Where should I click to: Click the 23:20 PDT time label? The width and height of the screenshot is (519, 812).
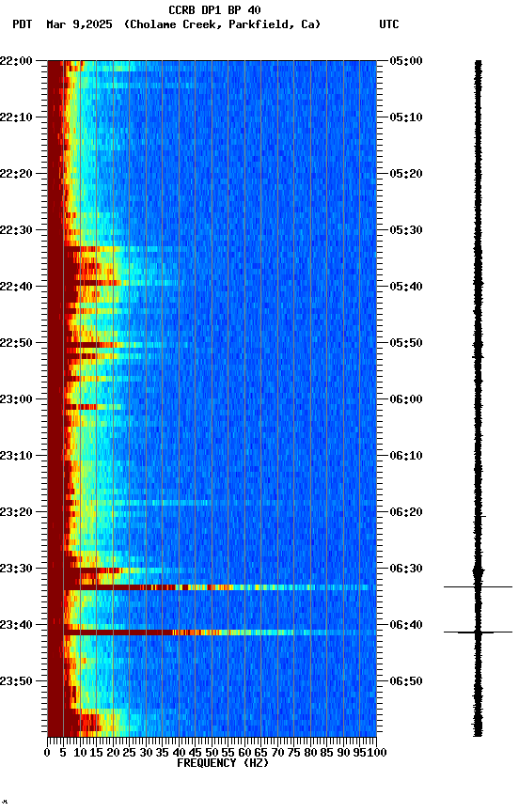16,513
